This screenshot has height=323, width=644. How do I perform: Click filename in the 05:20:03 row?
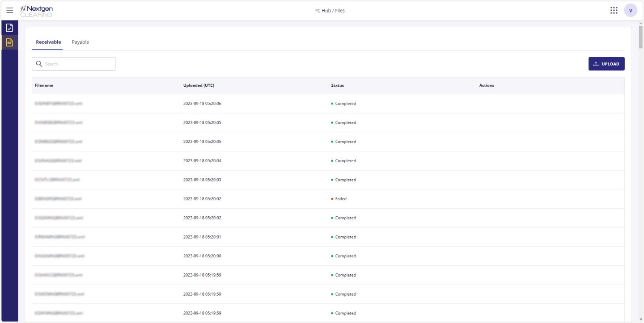(x=57, y=180)
